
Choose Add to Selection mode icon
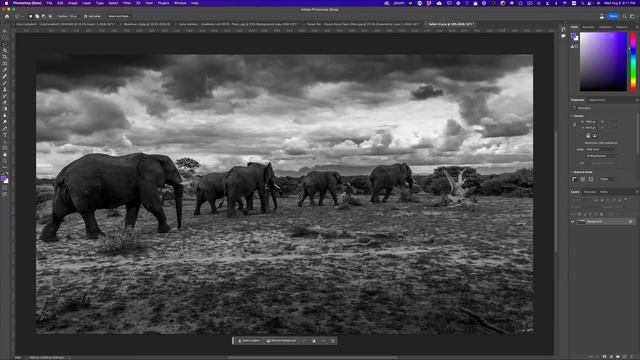point(37,16)
